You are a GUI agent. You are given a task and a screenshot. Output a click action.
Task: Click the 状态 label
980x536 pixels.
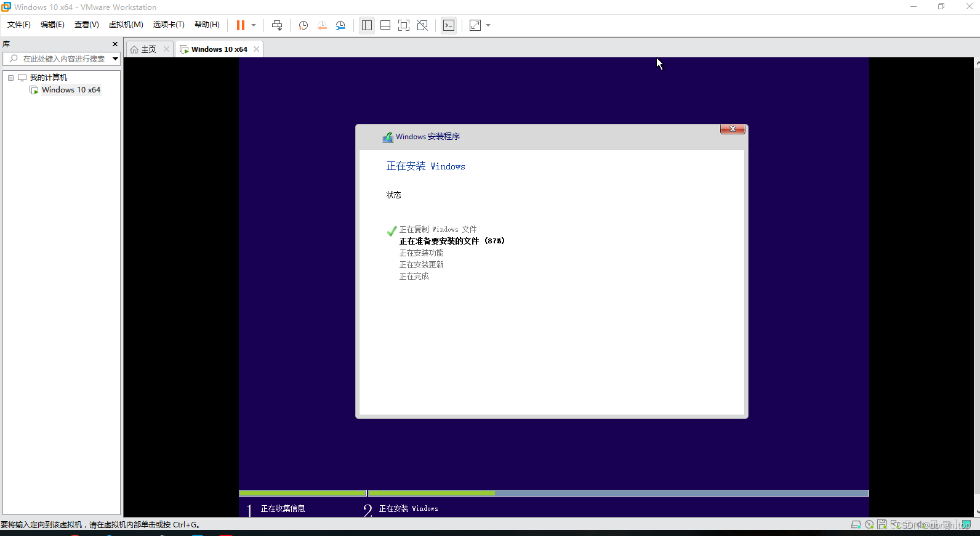pos(394,195)
